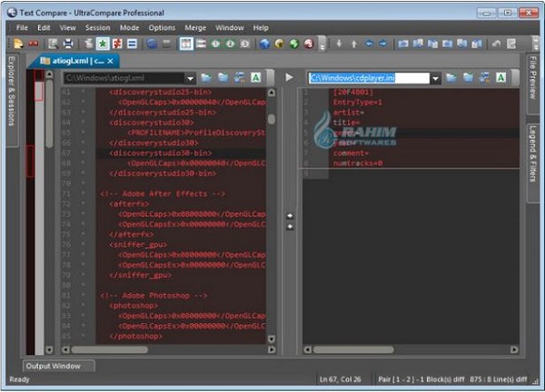Click the globe icon in the toolbar

coord(264,44)
